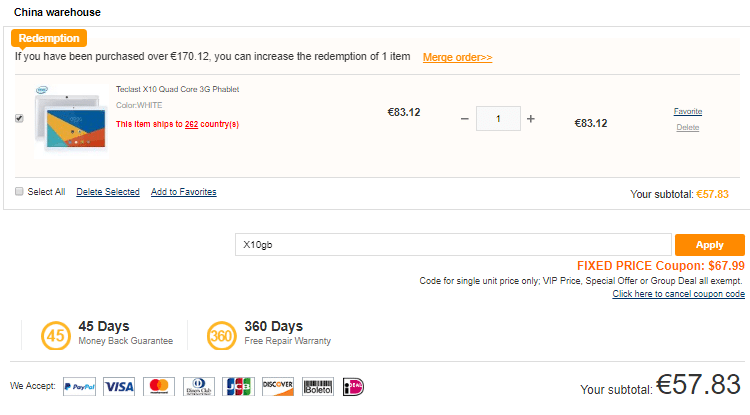Click the Add to Favorites link
Screen dimensions: 750x415
click(183, 192)
